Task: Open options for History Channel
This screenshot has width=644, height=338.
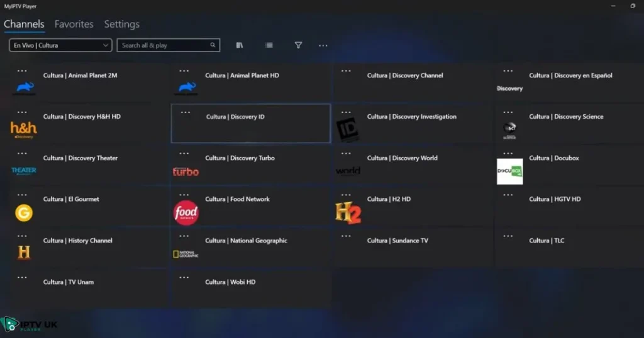Action: 22,236
